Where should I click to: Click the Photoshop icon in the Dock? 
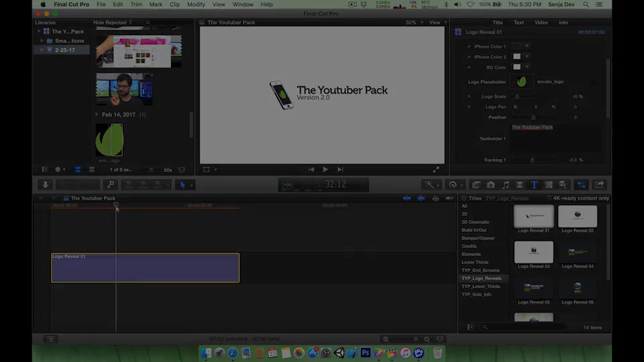[365, 353]
